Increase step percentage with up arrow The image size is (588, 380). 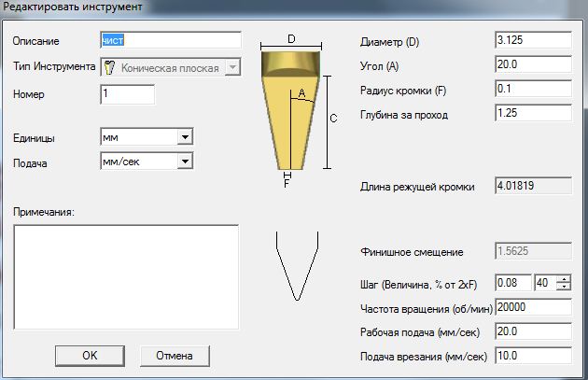click(563, 279)
